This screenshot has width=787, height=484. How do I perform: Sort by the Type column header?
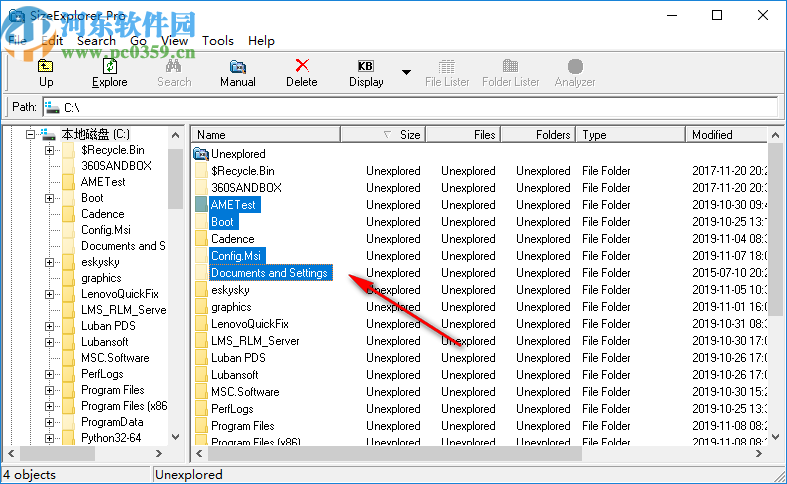tap(630, 135)
